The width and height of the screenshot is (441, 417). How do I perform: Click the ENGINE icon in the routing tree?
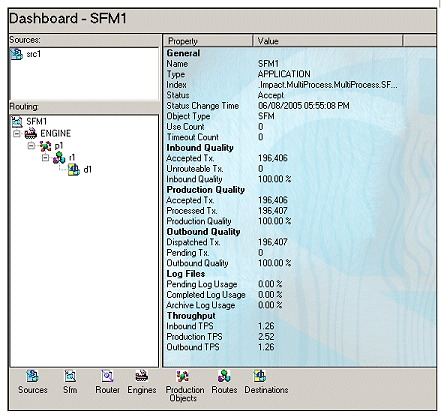click(x=31, y=133)
